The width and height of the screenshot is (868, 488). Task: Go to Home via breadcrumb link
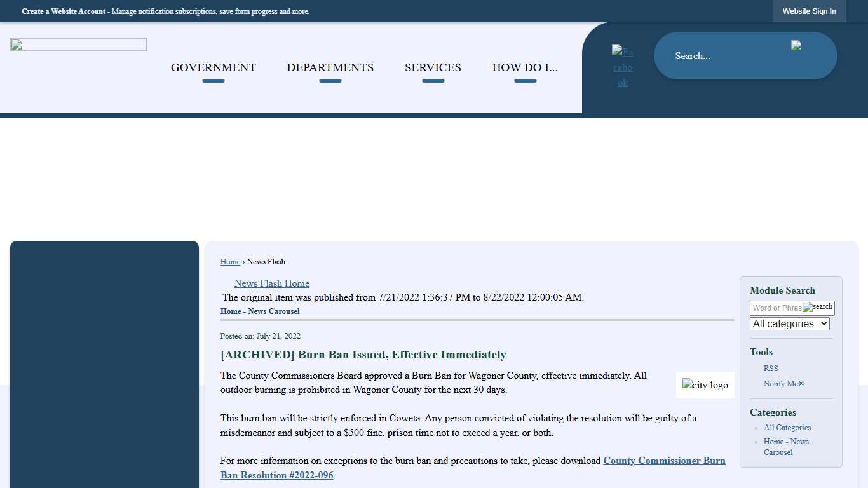(x=230, y=262)
